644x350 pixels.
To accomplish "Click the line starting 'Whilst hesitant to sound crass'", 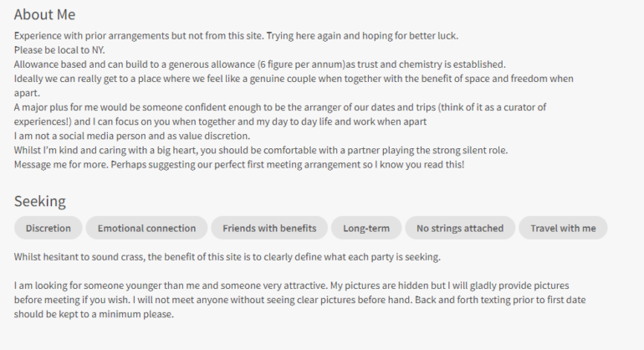I will tap(227, 256).
